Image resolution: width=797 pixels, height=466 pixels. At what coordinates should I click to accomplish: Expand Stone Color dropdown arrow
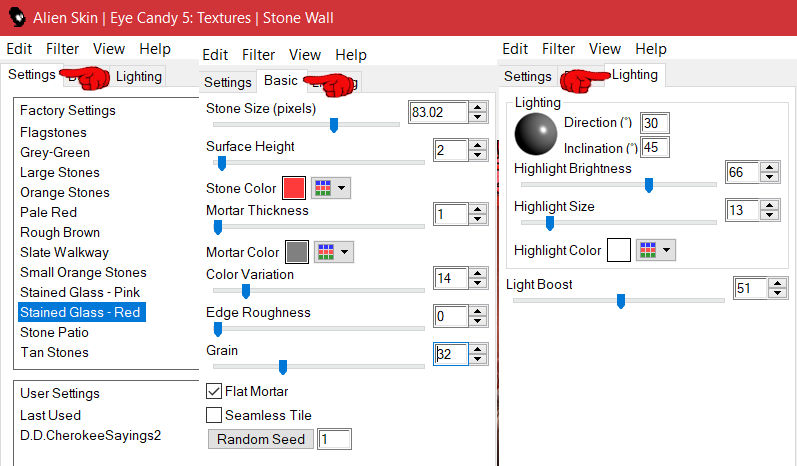(x=342, y=188)
